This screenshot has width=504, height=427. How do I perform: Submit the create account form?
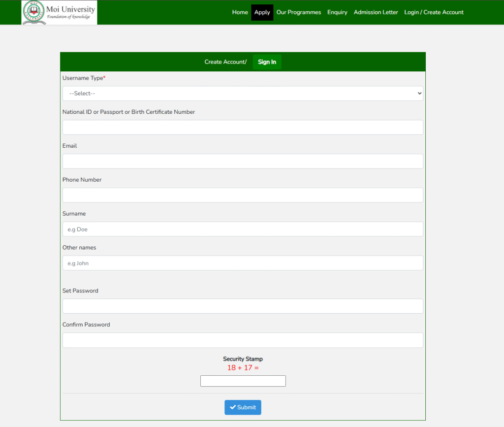coord(243,407)
